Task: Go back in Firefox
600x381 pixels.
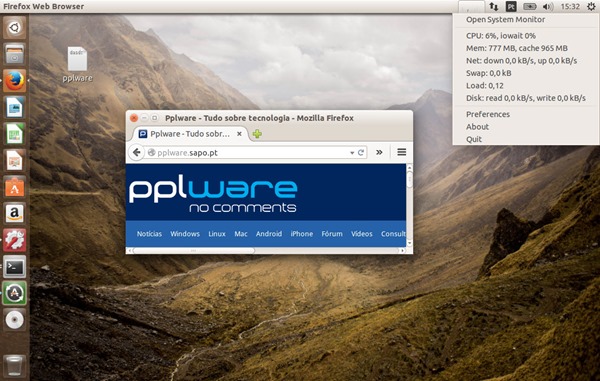Action: (137, 152)
